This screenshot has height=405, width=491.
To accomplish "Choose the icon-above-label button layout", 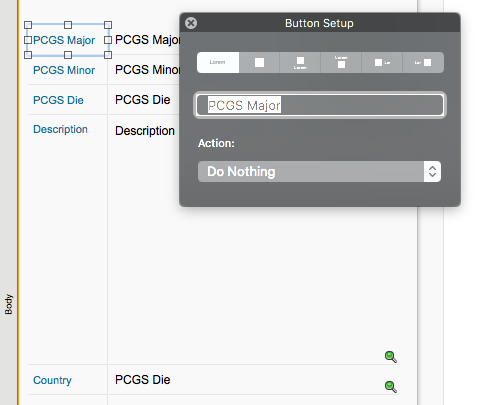I will 300,62.
